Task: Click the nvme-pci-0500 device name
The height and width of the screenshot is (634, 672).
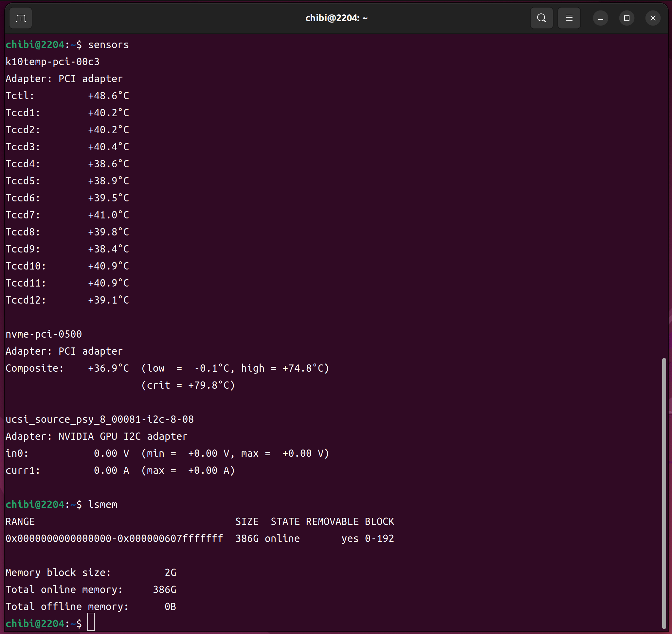Action: click(x=44, y=334)
